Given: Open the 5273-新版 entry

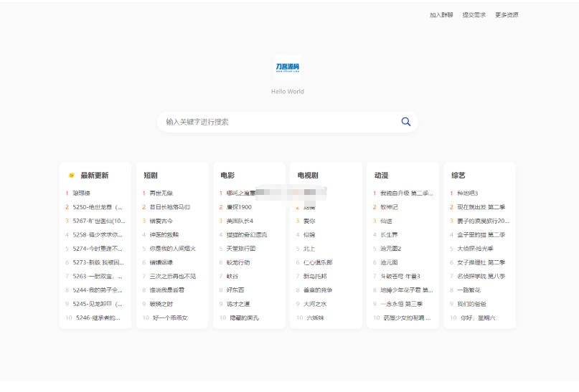Looking at the screenshot, I should (x=98, y=262).
